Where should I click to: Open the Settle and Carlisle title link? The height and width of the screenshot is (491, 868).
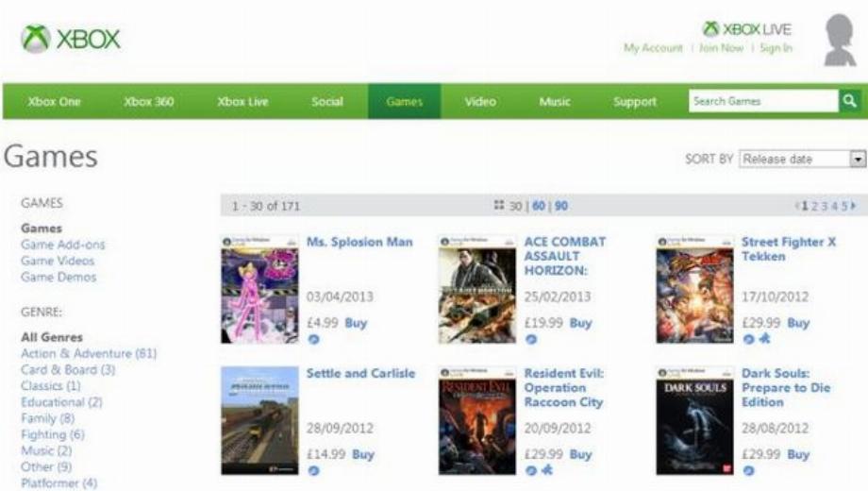pyautogui.click(x=360, y=373)
